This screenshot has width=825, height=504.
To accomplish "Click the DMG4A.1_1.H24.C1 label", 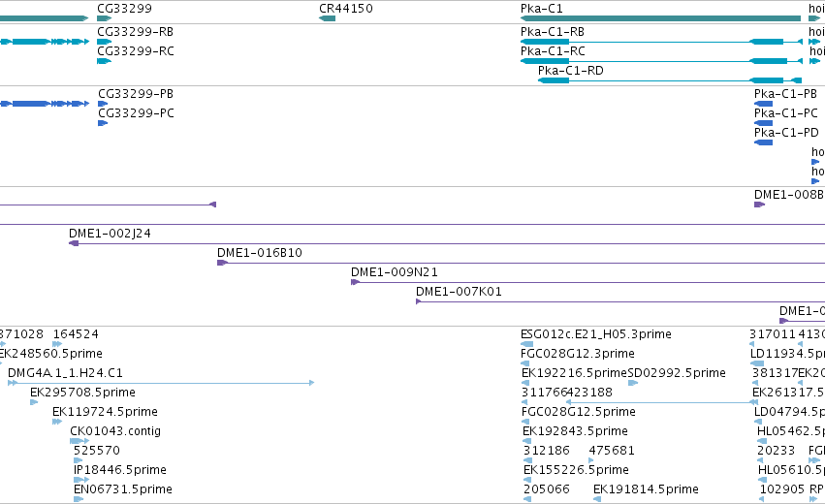I will [65, 373].
